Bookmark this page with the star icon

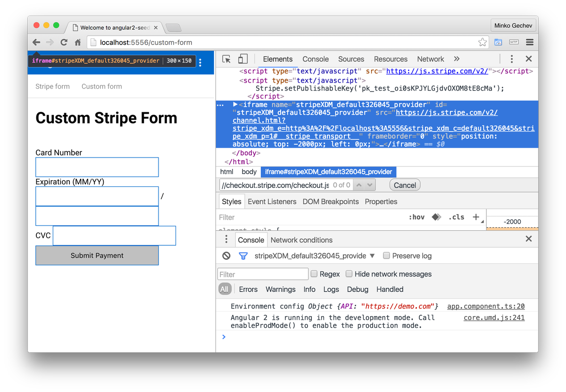[x=483, y=42]
